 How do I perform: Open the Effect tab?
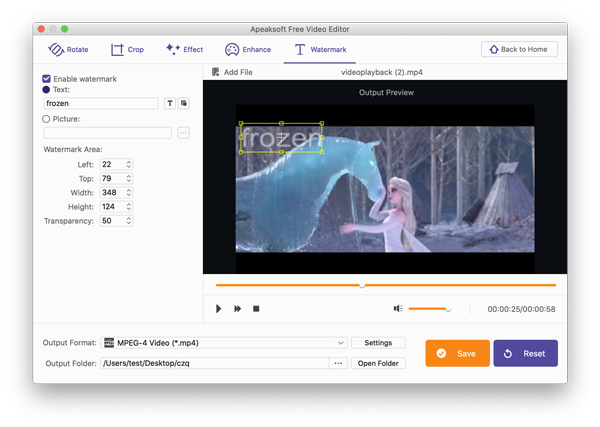click(184, 49)
